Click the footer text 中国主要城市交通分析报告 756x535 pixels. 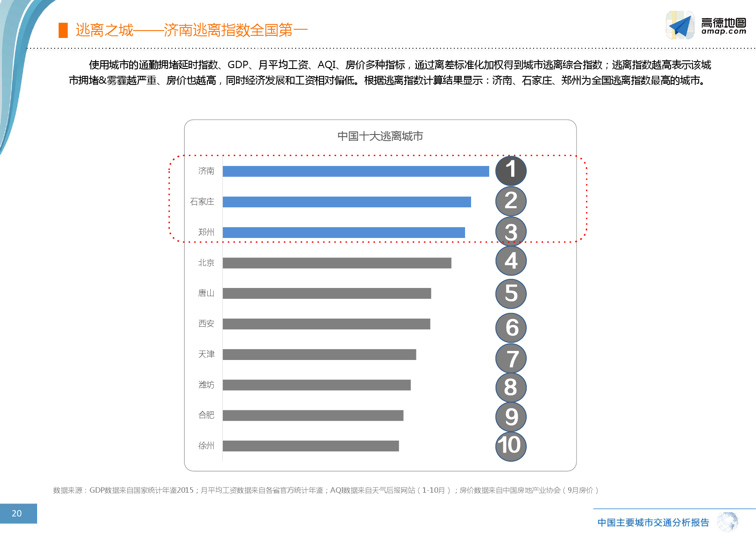click(x=653, y=522)
